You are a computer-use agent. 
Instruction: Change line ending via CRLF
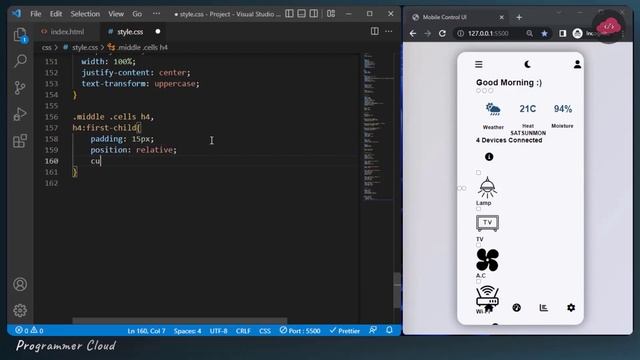click(243, 331)
